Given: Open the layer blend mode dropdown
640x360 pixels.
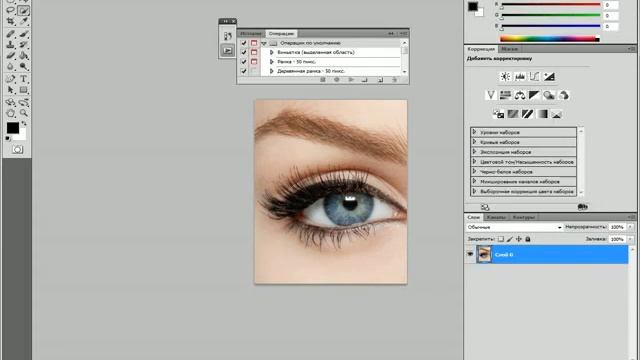Looking at the screenshot, I should (515, 227).
